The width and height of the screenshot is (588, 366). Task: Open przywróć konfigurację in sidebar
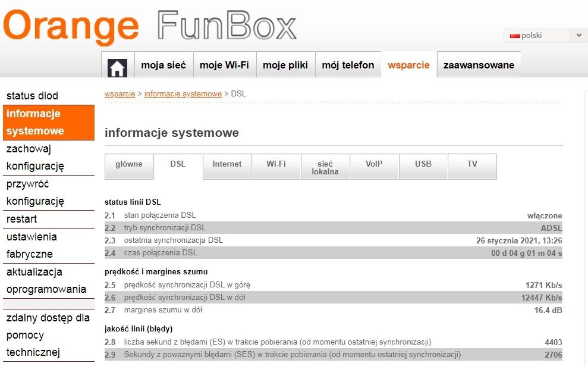[x=48, y=193]
